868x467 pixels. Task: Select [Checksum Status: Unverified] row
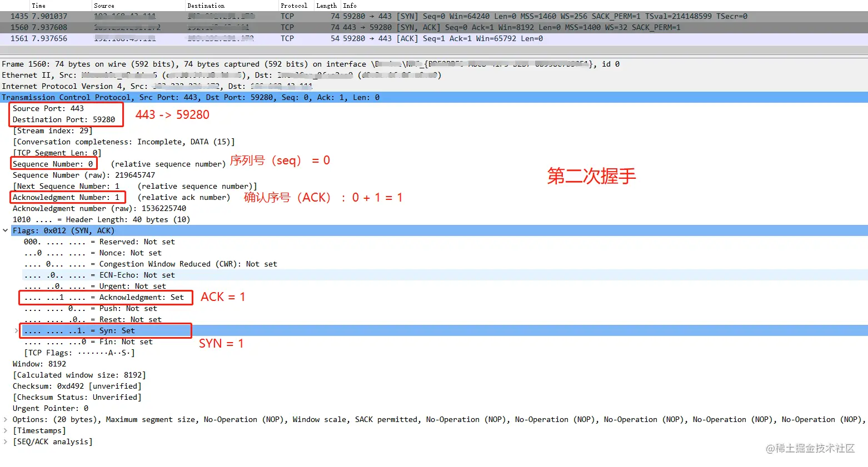[77, 397]
